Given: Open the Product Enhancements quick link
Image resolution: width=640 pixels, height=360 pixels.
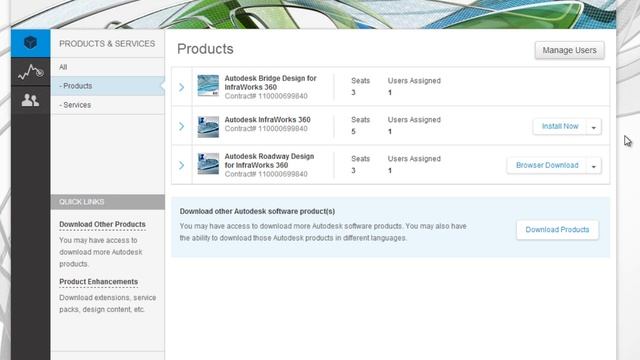Looking at the screenshot, I should [x=98, y=282].
